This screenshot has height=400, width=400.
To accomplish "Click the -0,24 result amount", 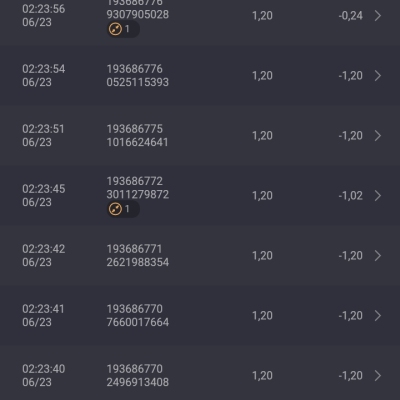I will pos(351,16).
